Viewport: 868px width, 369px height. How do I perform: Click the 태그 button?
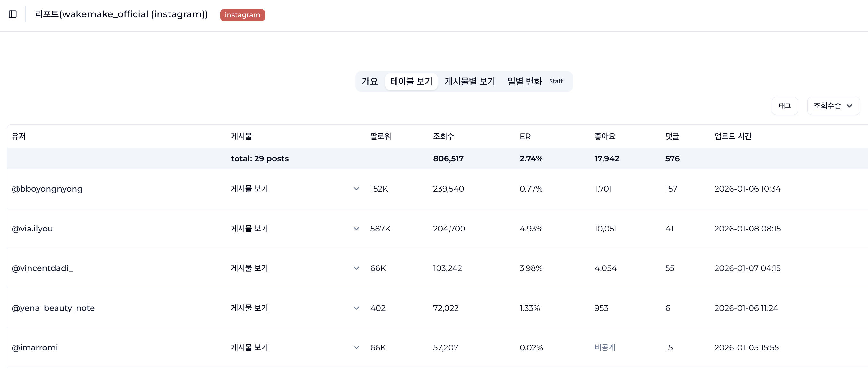pos(784,106)
